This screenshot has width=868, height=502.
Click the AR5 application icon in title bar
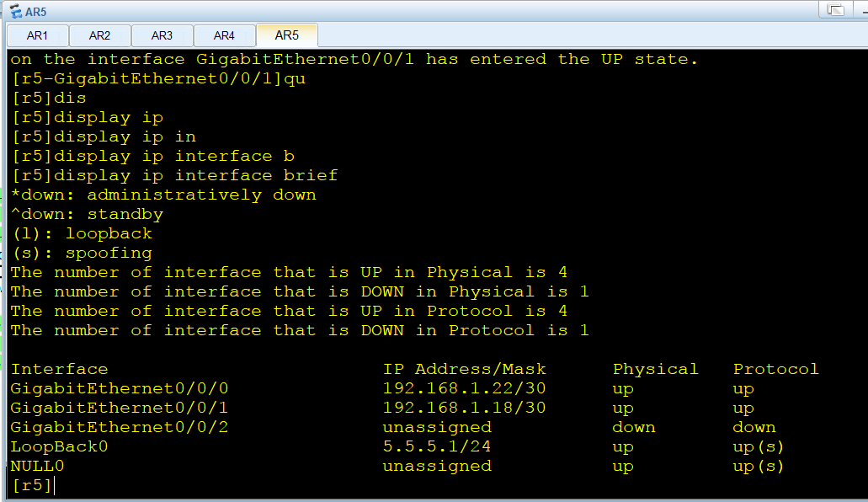[x=15, y=11]
